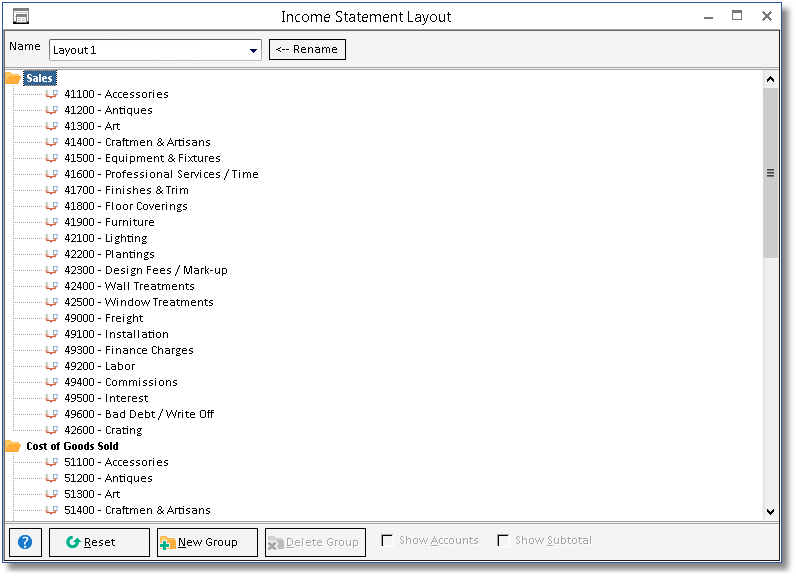This screenshot has height=577, width=796.
Task: Select 51400 - Craftmen & Artisans row
Action: tap(137, 510)
